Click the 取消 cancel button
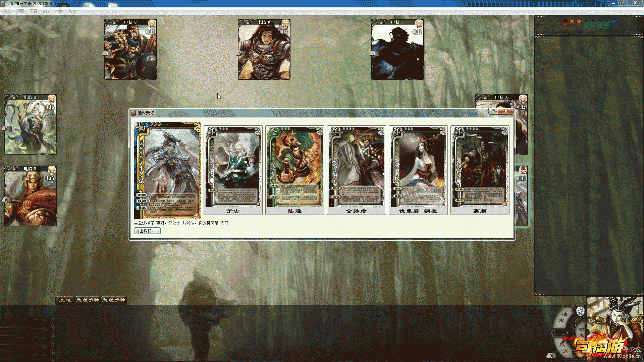Viewport: 644px width, 362px height. point(563,348)
